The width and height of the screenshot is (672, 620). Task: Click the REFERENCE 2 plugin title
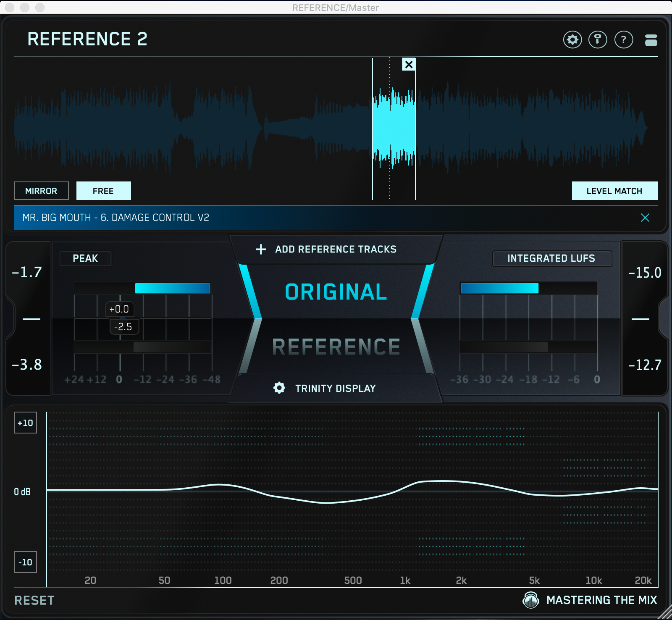pos(87,39)
